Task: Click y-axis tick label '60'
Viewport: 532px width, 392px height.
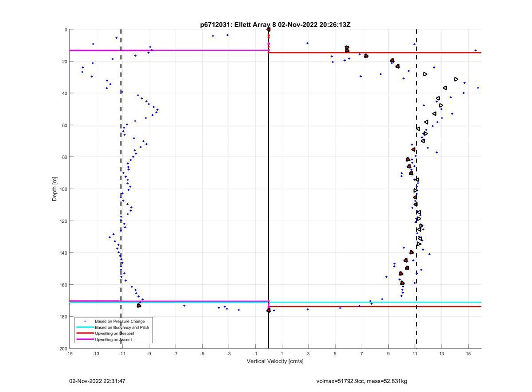Action: point(64,125)
